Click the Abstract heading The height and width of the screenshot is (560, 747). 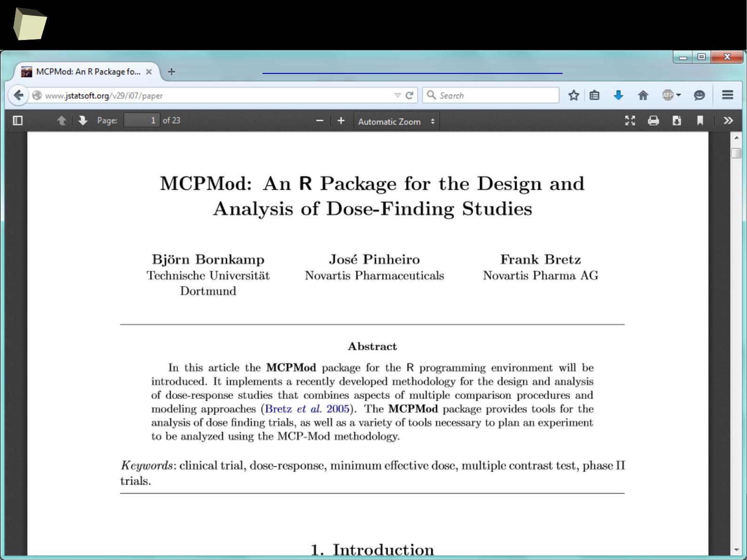373,346
